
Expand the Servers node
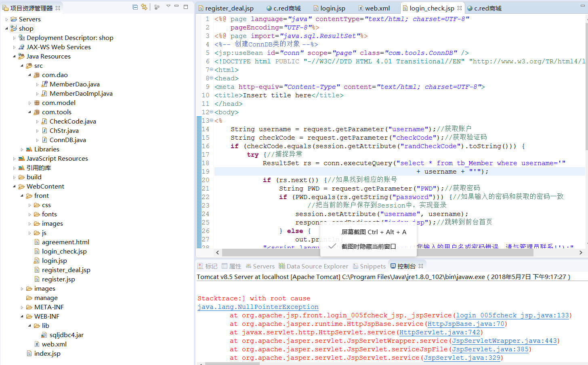6,19
